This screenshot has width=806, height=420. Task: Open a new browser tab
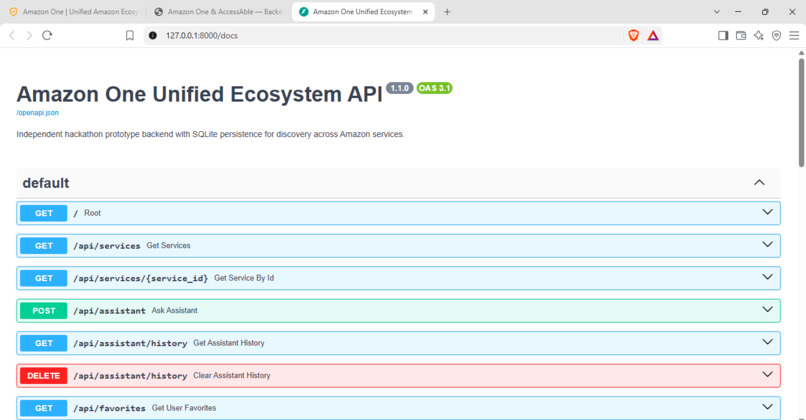coord(447,12)
